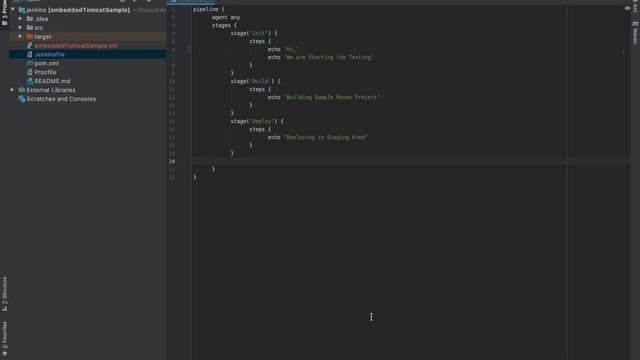Click the echo 'Hi,' line

pos(283,49)
